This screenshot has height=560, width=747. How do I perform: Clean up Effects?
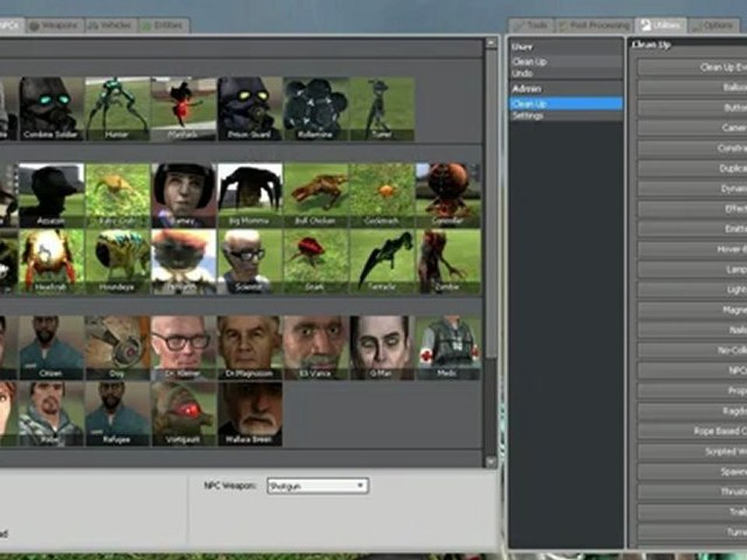click(x=693, y=209)
